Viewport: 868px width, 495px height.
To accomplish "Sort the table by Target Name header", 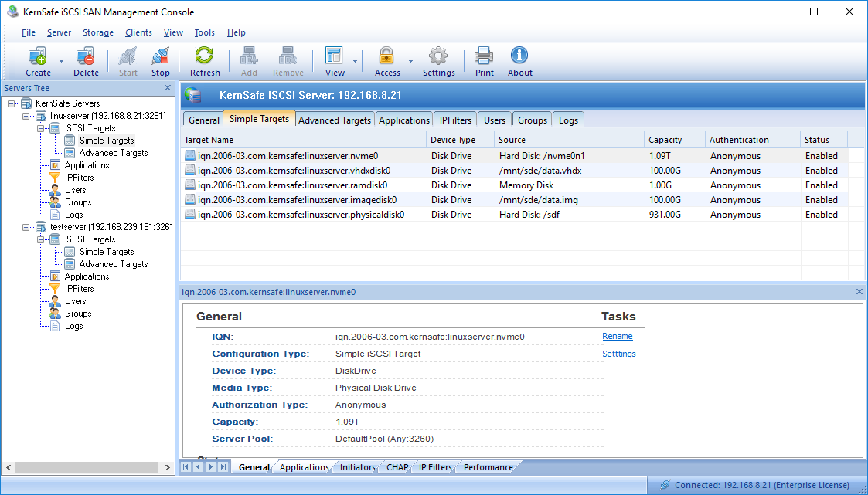I will (x=303, y=140).
